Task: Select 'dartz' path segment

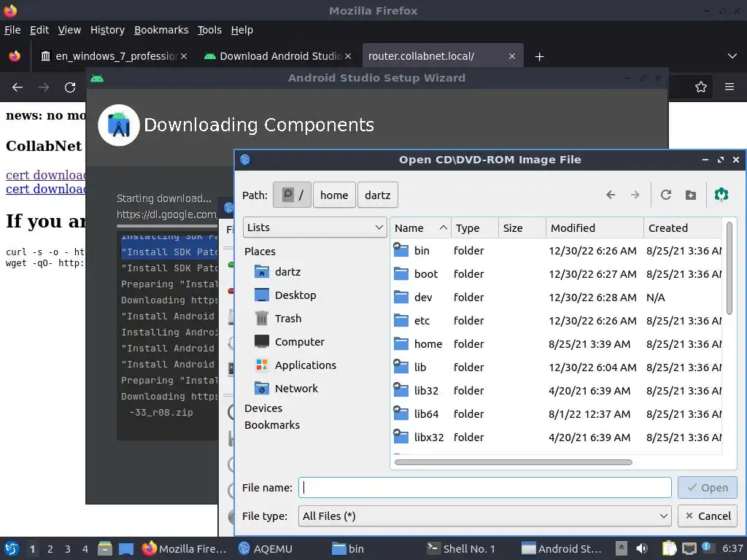Action: [x=377, y=195]
